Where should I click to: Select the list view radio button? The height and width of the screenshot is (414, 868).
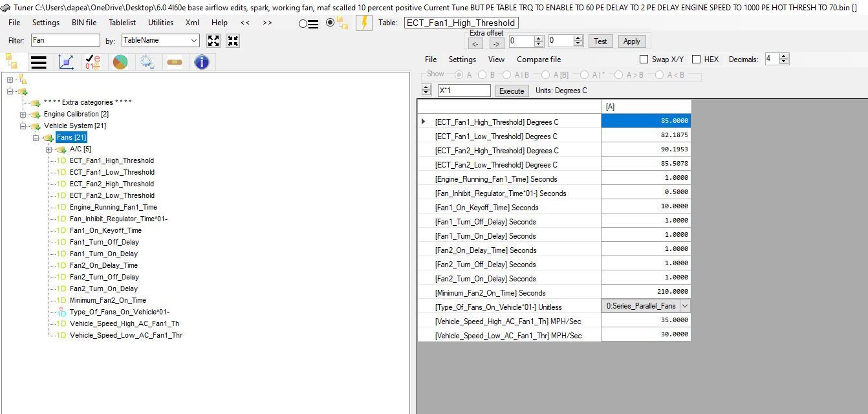point(304,23)
